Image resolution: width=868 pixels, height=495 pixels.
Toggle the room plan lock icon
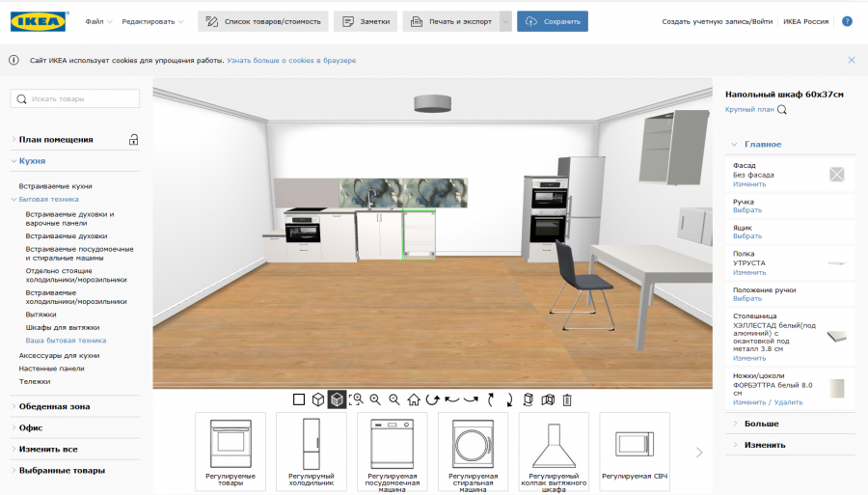(x=134, y=140)
